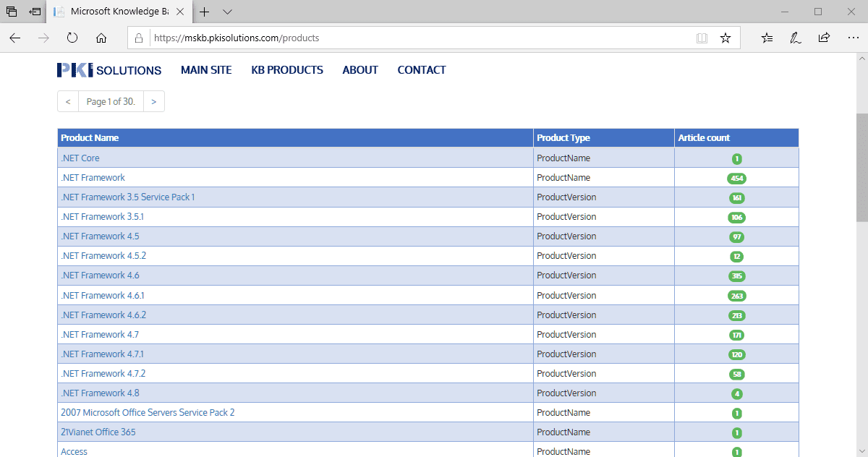The width and height of the screenshot is (868, 457).
Task: Click the 161 article count badge
Action: click(736, 197)
